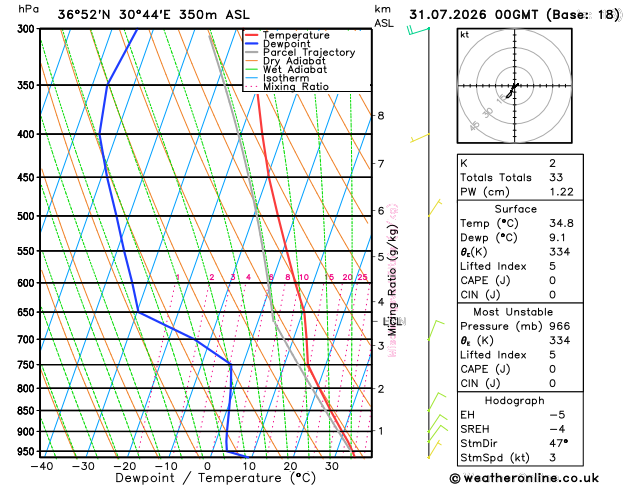Click the Mixing Ratio (g/kg) vertical label
The image size is (629, 486).
[392, 280]
